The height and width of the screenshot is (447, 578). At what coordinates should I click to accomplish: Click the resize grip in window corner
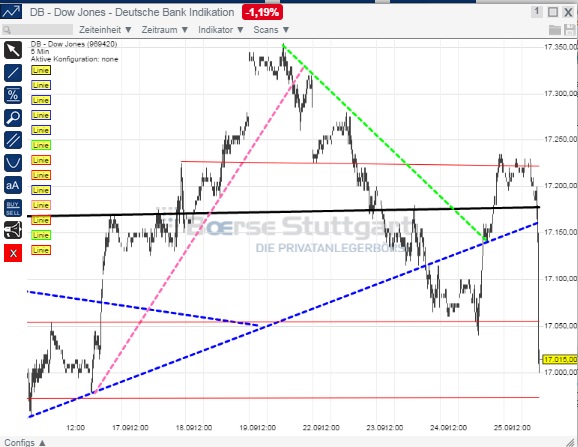click(x=571, y=442)
